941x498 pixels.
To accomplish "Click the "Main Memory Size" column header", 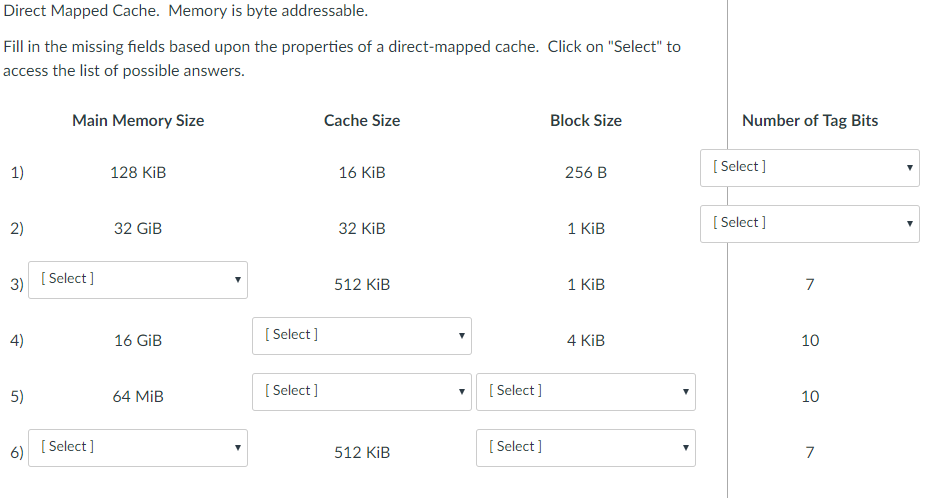I will click(x=138, y=121).
